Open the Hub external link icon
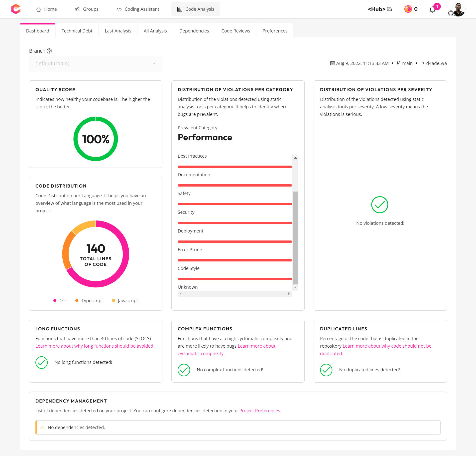 tap(390, 9)
